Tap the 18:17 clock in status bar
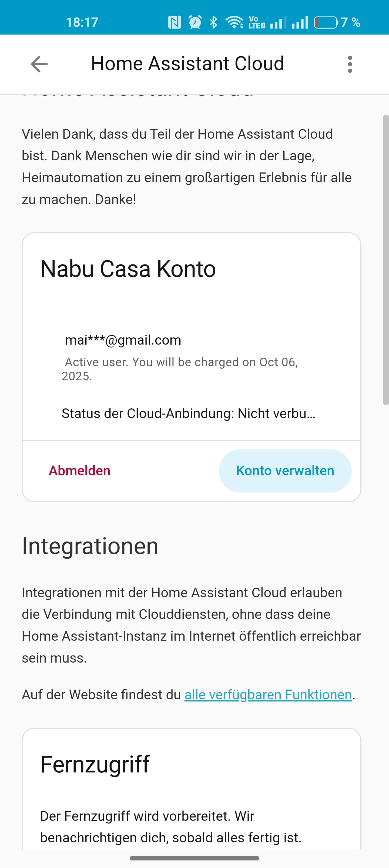This screenshot has width=389, height=868. [x=82, y=22]
